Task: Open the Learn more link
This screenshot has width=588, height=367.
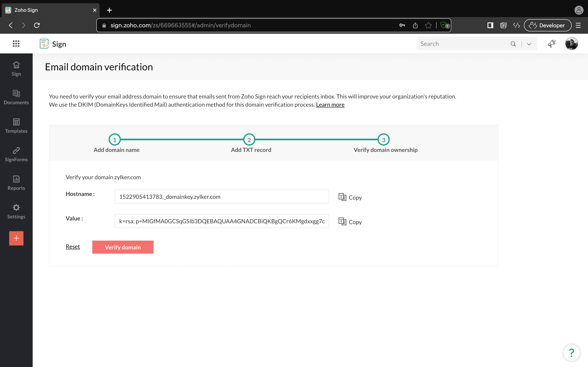Action: click(330, 105)
